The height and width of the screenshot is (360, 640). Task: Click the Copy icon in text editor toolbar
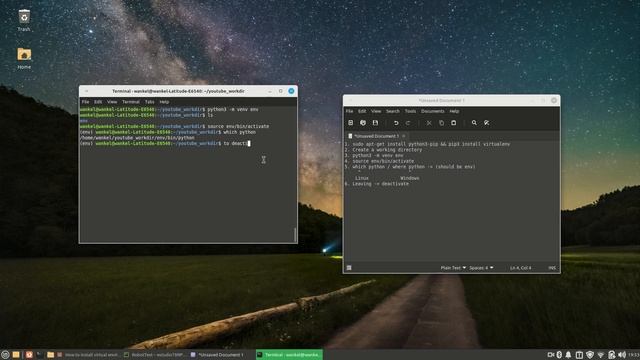click(441, 122)
